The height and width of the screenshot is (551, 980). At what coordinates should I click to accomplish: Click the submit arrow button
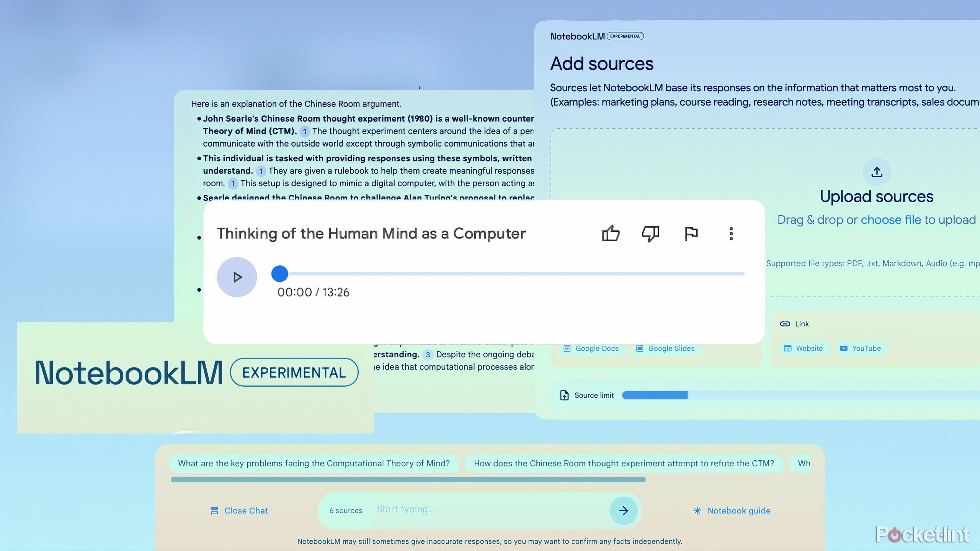tap(622, 510)
